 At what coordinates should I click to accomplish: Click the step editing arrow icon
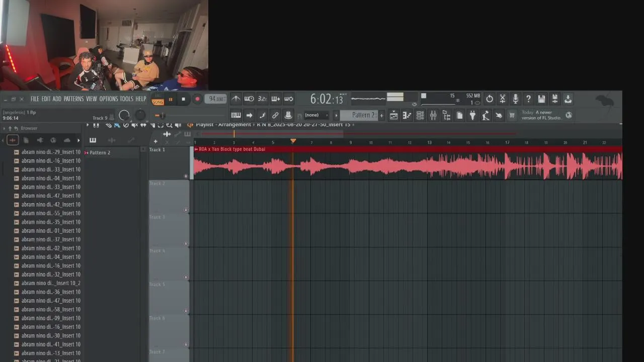coord(249,115)
